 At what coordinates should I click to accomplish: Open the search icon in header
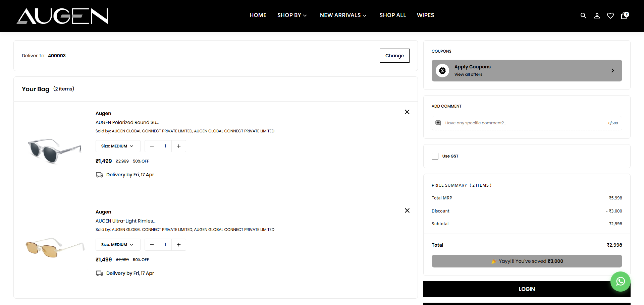point(583,15)
